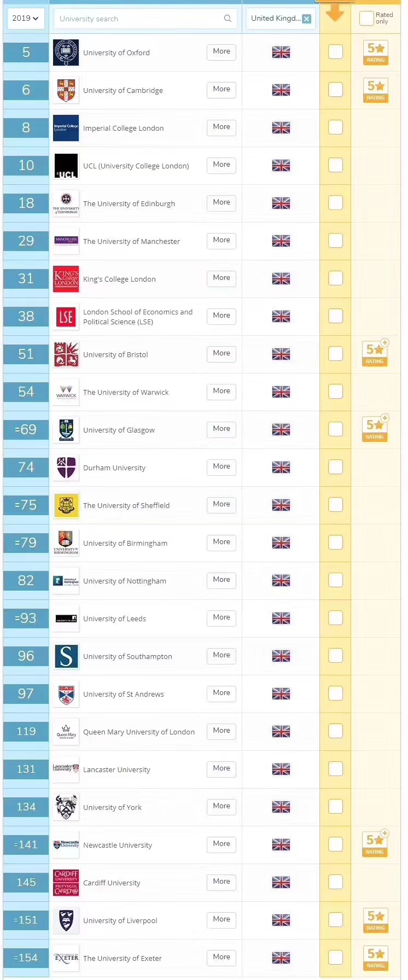The width and height of the screenshot is (408, 980).
Task: Remove the United Kingdom country filter
Action: (x=307, y=19)
